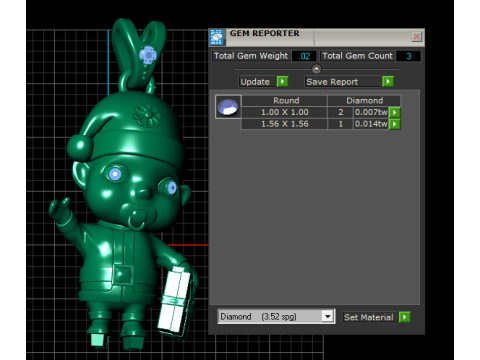This screenshot has width=480, height=360.
Task: Click the 0.007tw weight cell
Action: 371,112
